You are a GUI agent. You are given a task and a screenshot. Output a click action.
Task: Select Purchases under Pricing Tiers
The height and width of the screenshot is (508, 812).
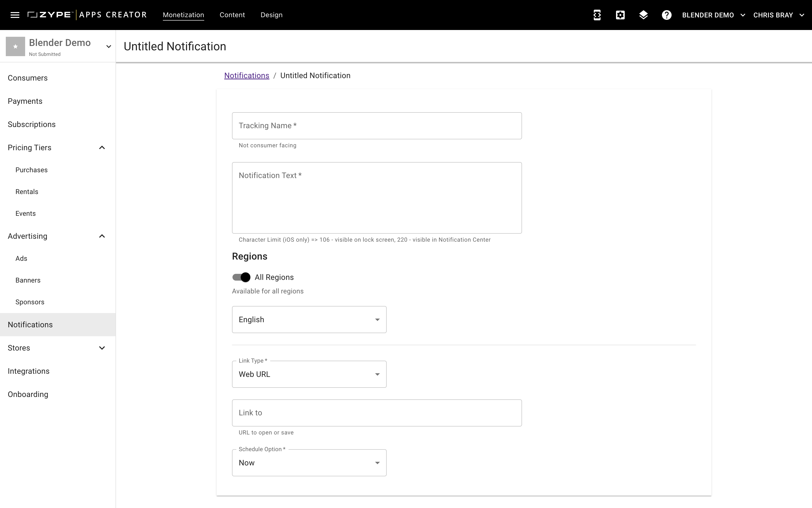tap(58, 170)
